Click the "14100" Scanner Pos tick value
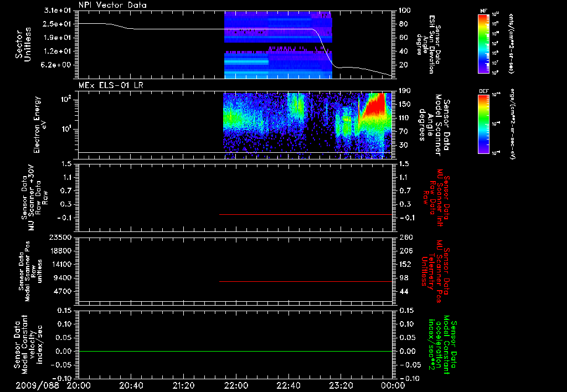The height and width of the screenshot is (392, 567). 60,264
